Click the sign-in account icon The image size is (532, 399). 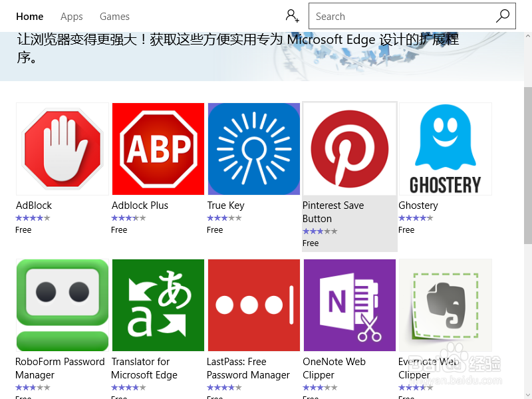click(x=292, y=16)
